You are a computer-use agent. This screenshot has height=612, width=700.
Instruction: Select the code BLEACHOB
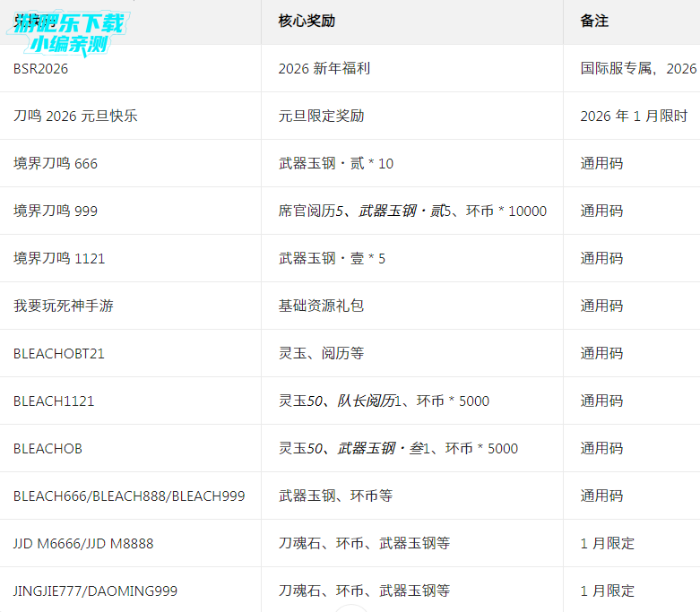click(48, 449)
